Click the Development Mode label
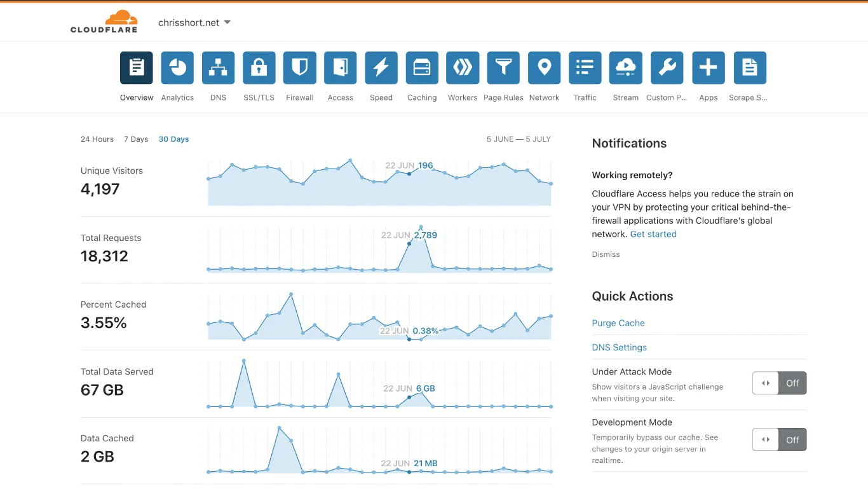Viewport: 868px width, 489px height. (632, 422)
